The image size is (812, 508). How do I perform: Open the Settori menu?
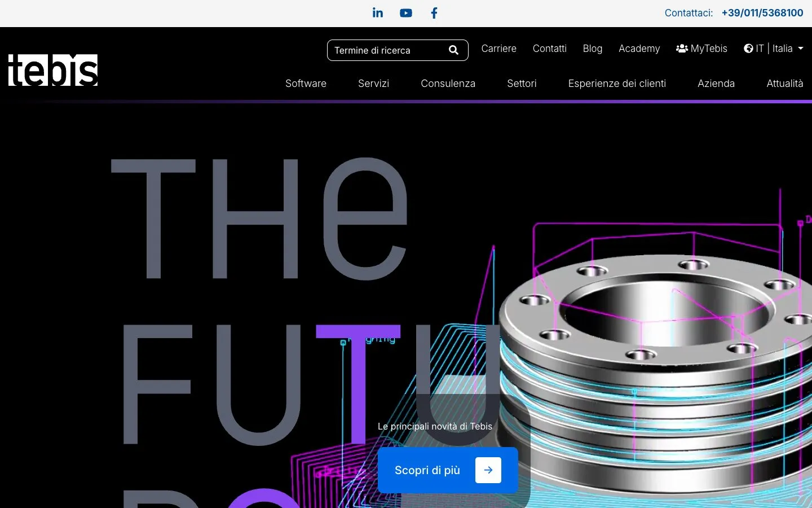pyautogui.click(x=522, y=84)
